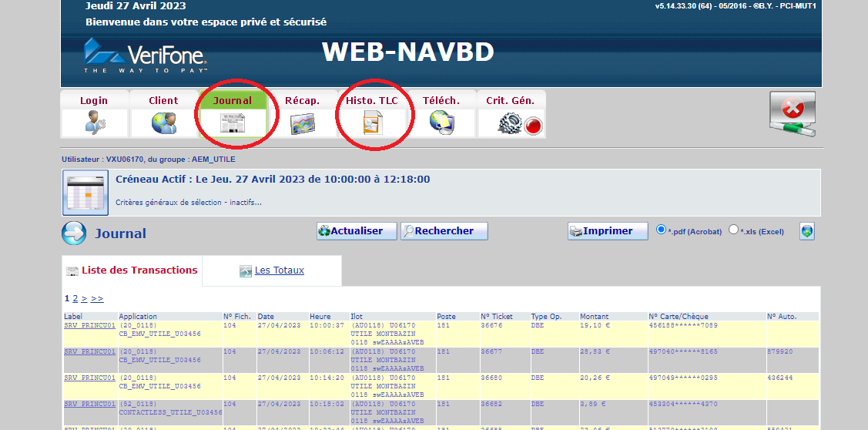Open the Login tab icon
The image size is (868, 430).
94,123
